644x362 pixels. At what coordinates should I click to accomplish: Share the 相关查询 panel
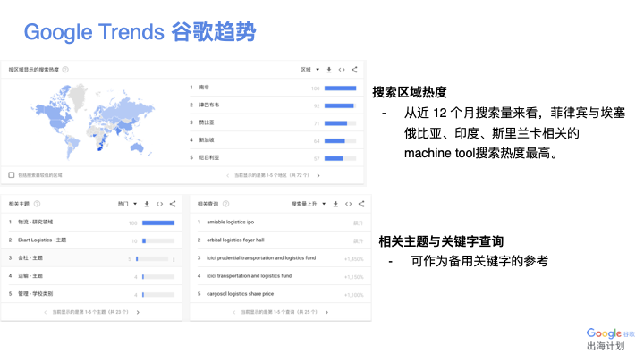(361, 204)
